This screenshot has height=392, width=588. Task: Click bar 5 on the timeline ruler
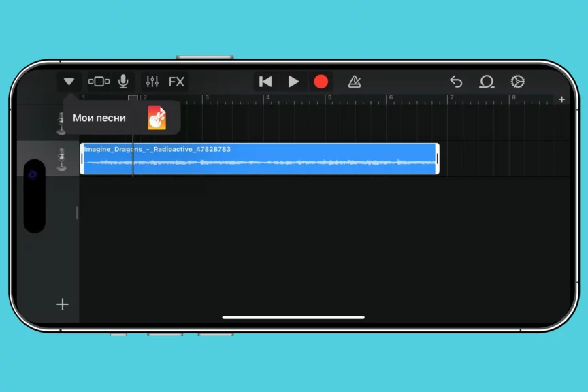(329, 99)
